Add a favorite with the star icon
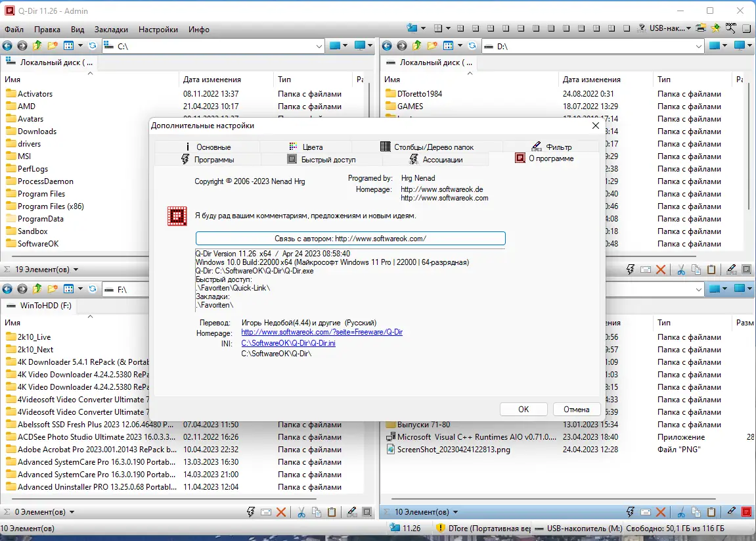 [x=715, y=28]
